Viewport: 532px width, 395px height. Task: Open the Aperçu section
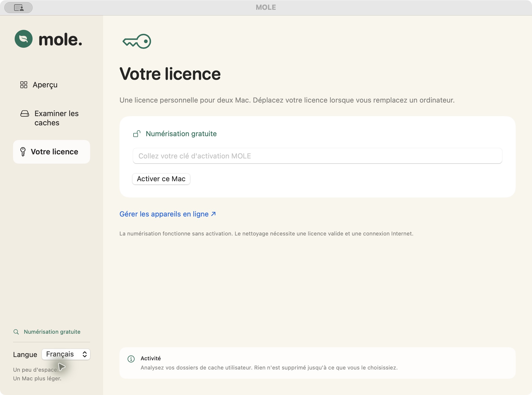(x=52, y=85)
